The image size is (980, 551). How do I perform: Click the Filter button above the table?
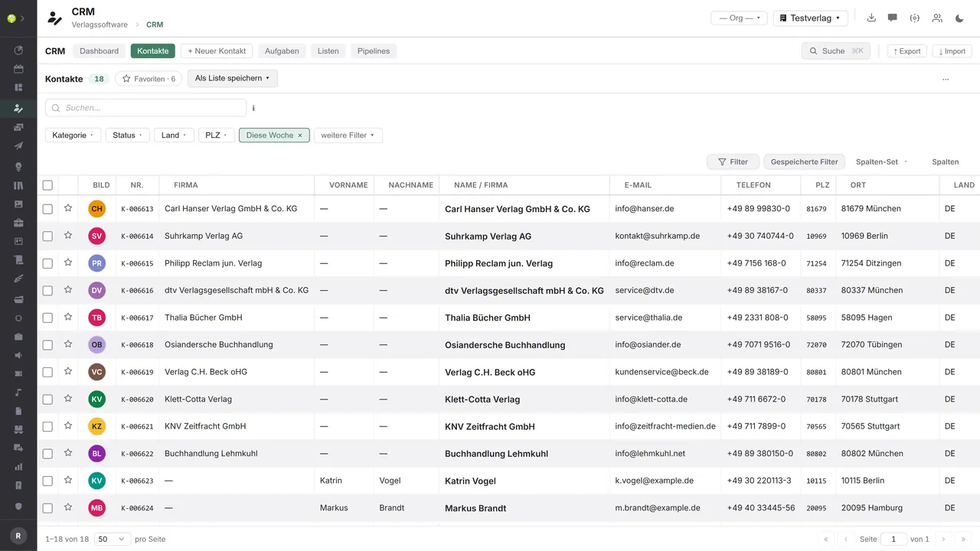coord(733,161)
